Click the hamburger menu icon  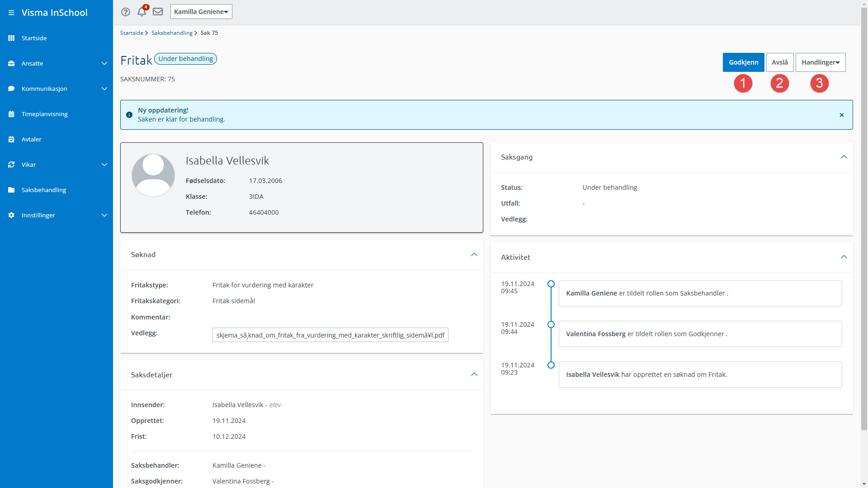(x=11, y=13)
